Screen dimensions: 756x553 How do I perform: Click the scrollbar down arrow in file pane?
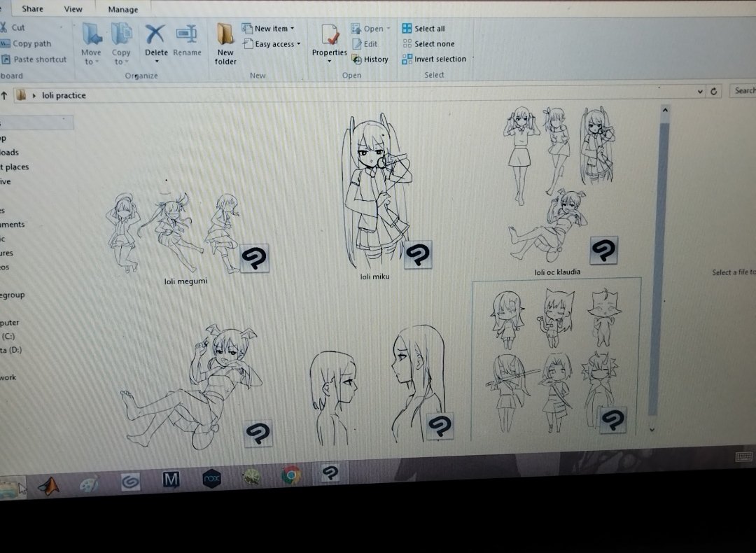652,429
